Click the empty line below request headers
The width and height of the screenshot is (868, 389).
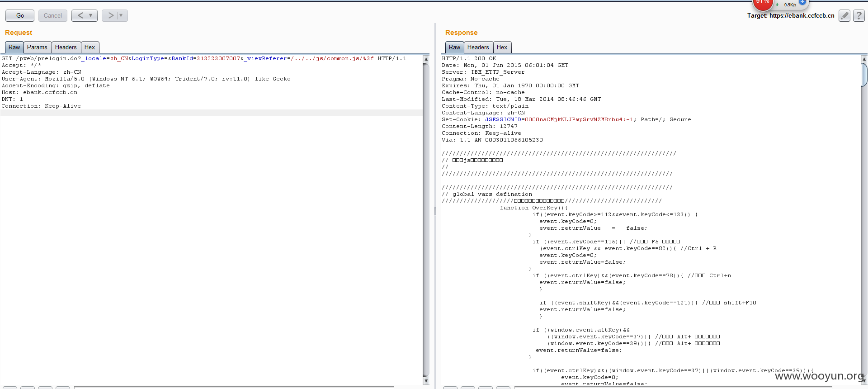click(x=212, y=113)
